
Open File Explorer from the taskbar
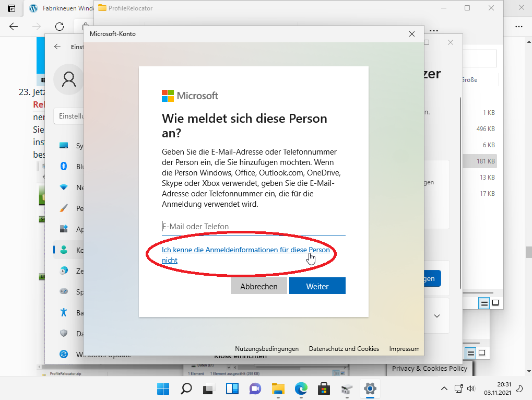click(278, 389)
